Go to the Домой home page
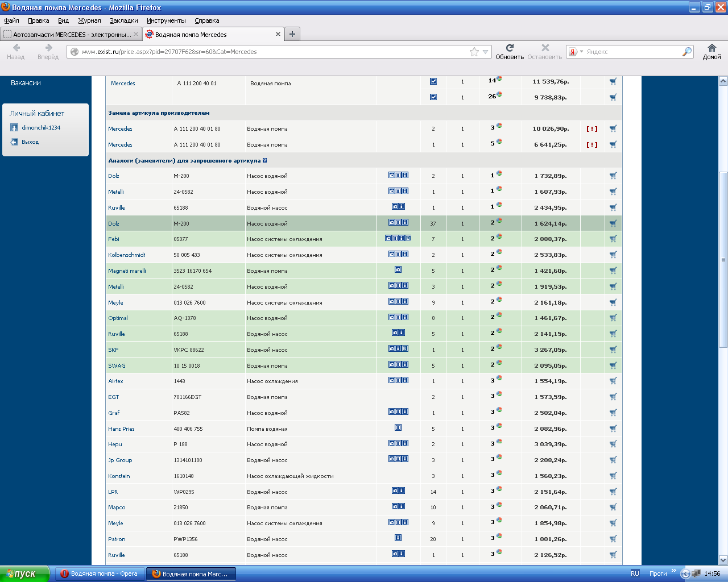 [712, 52]
